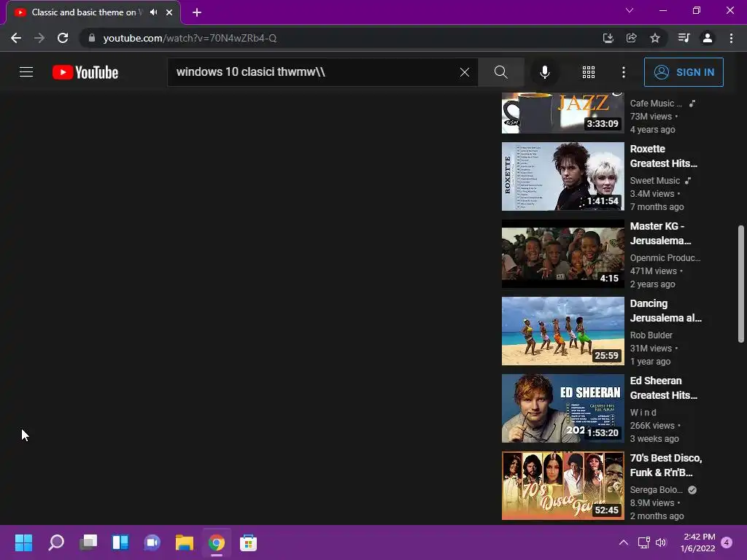The image size is (747, 560).
Task: Click Chrome icon in taskbar
Action: tap(216, 542)
